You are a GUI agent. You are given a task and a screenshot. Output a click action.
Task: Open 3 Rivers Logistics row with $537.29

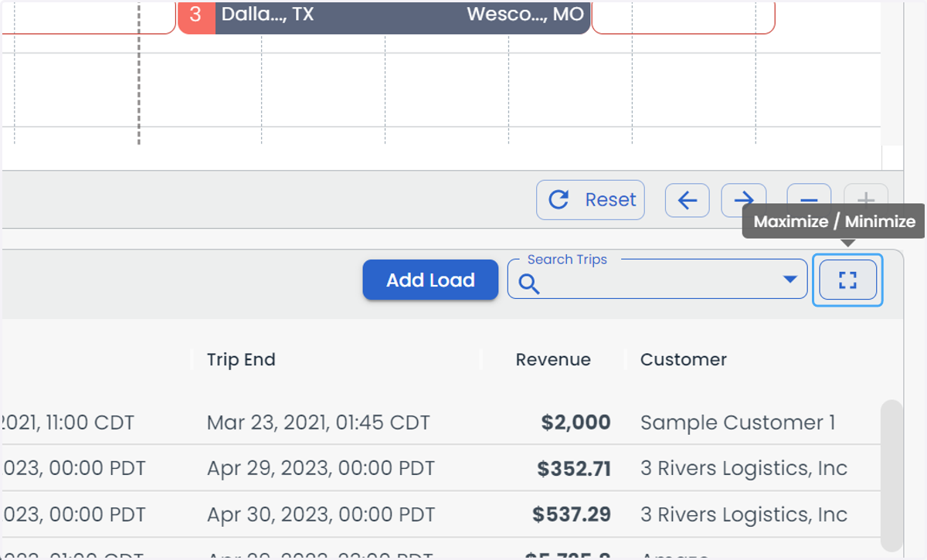[744, 514]
